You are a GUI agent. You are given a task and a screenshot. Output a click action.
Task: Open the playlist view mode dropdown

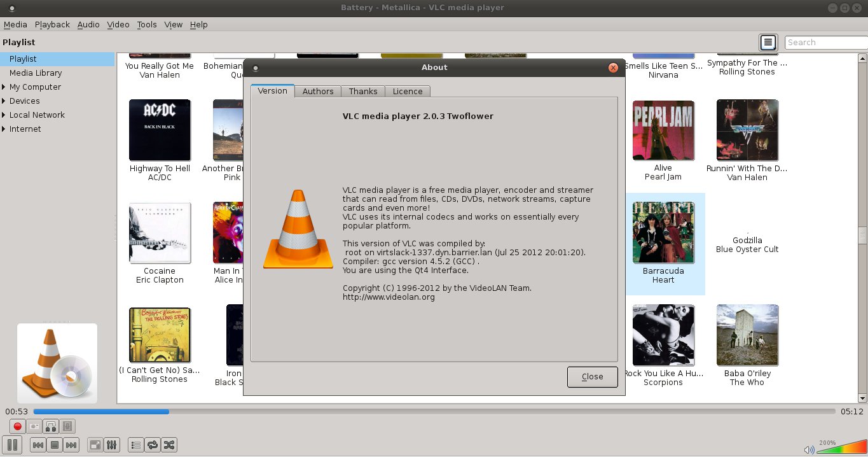(x=768, y=43)
